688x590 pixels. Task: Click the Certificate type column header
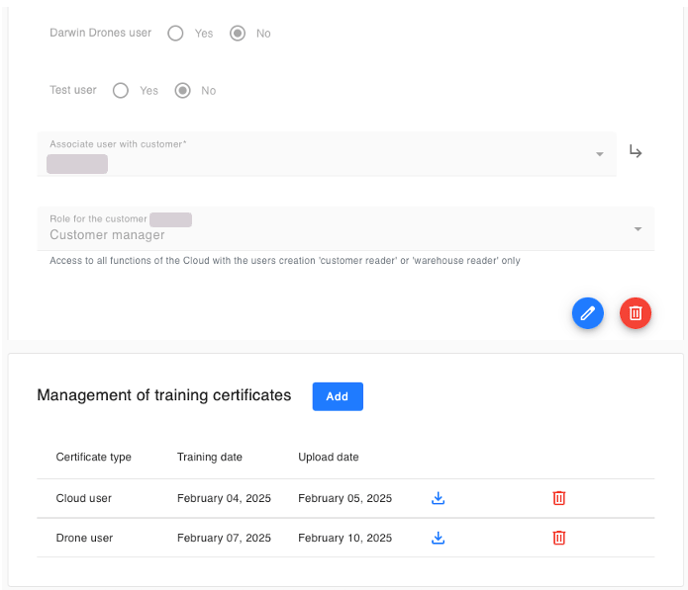point(93,457)
